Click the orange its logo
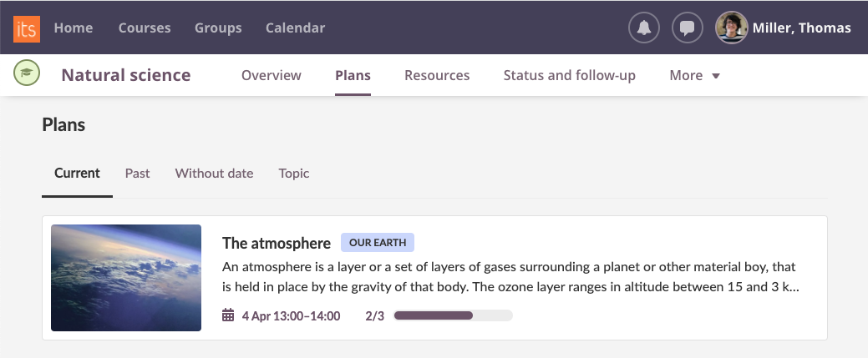 tap(27, 28)
